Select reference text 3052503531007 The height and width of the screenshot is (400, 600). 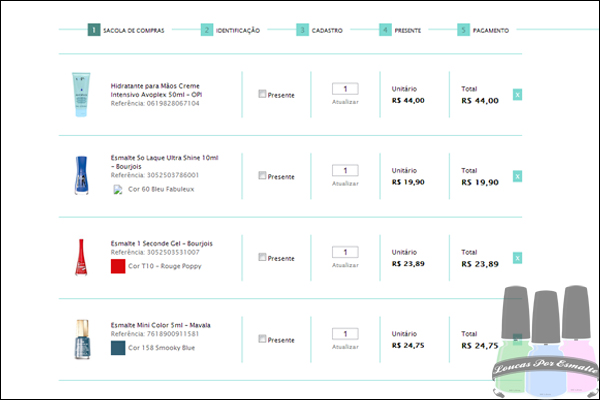tap(173, 252)
